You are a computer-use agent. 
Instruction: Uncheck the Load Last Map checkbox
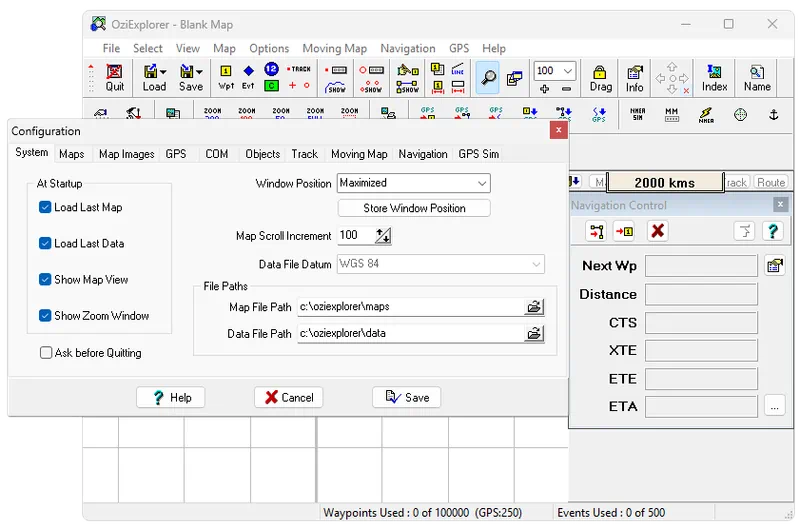click(x=45, y=207)
